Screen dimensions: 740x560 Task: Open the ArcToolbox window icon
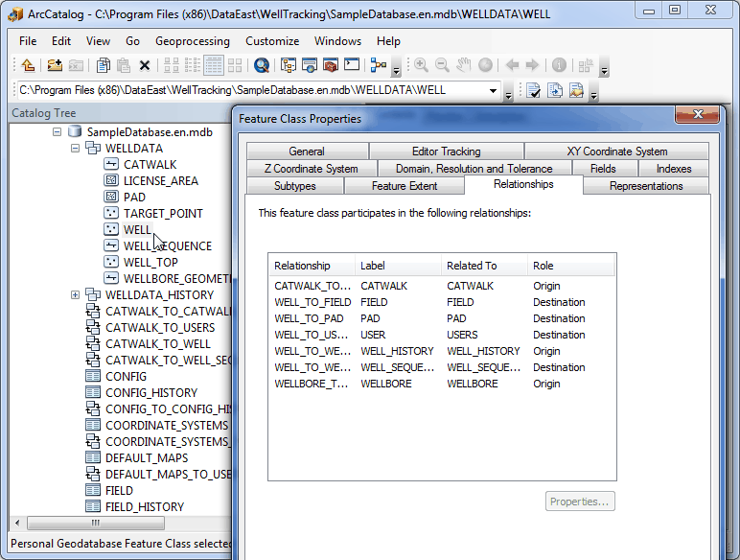pos(331,65)
